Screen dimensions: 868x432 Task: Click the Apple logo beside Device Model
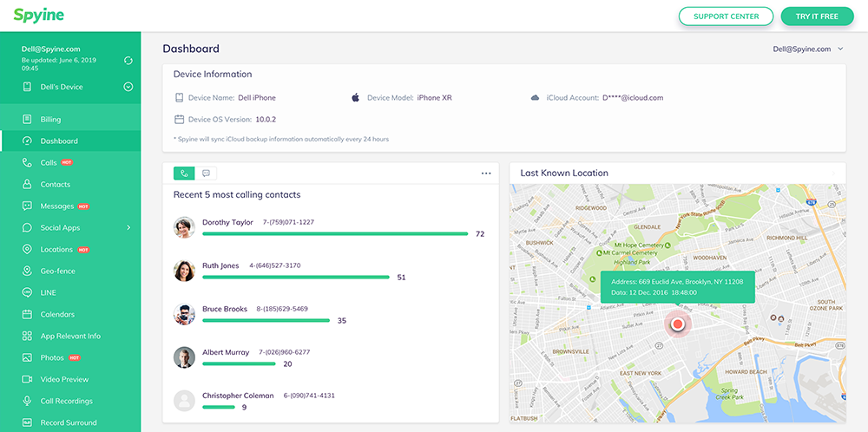click(355, 98)
